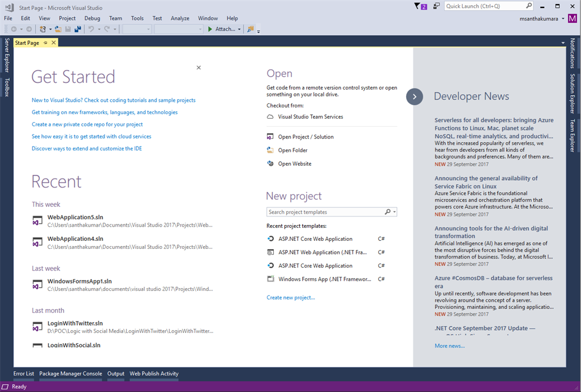Viewport: 581px width, 392px height.
Task: Open the Solution Explorer side tab
Action: click(x=572, y=93)
